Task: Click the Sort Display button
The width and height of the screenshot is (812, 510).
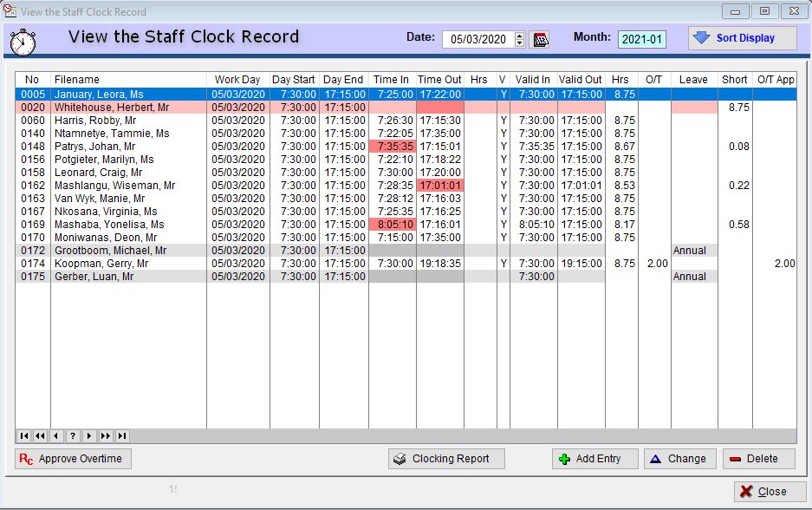Action: tap(743, 38)
